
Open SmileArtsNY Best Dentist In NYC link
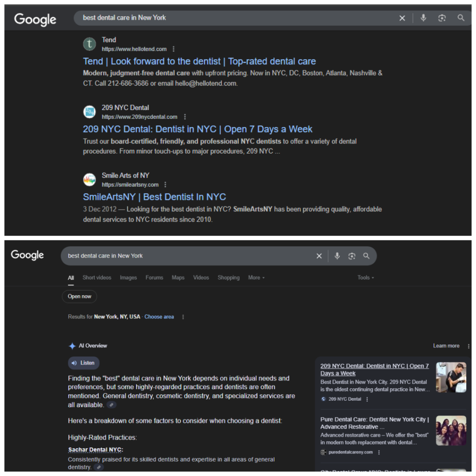(x=154, y=197)
